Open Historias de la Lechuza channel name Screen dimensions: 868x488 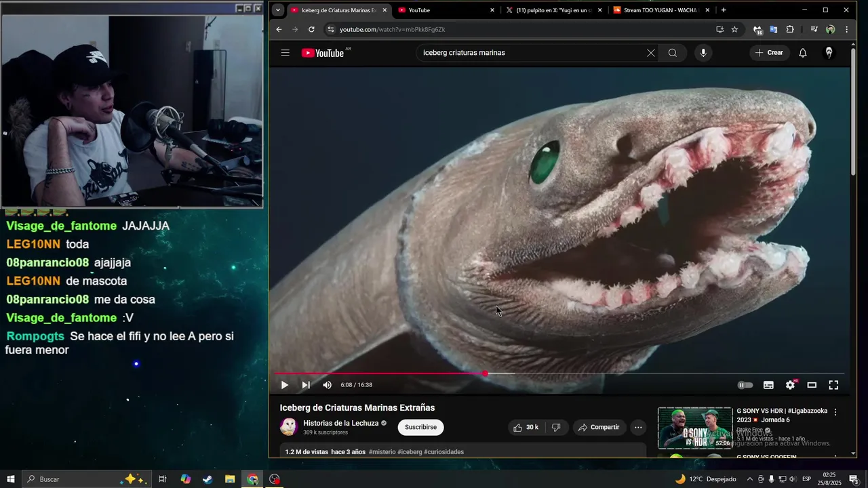340,423
